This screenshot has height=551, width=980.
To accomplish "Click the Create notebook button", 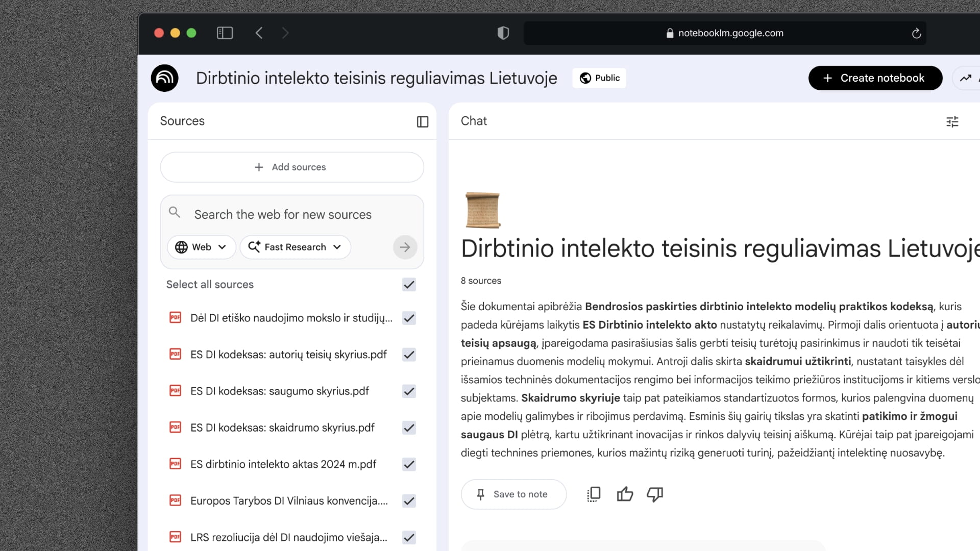I will point(875,78).
